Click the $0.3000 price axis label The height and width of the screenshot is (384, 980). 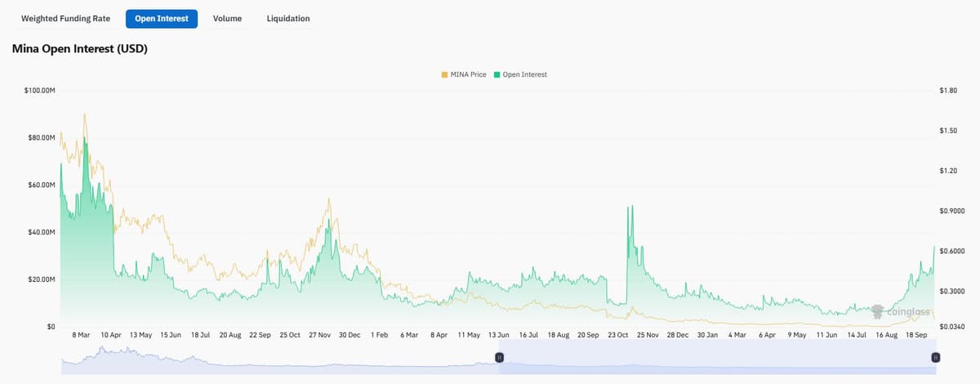pos(952,291)
